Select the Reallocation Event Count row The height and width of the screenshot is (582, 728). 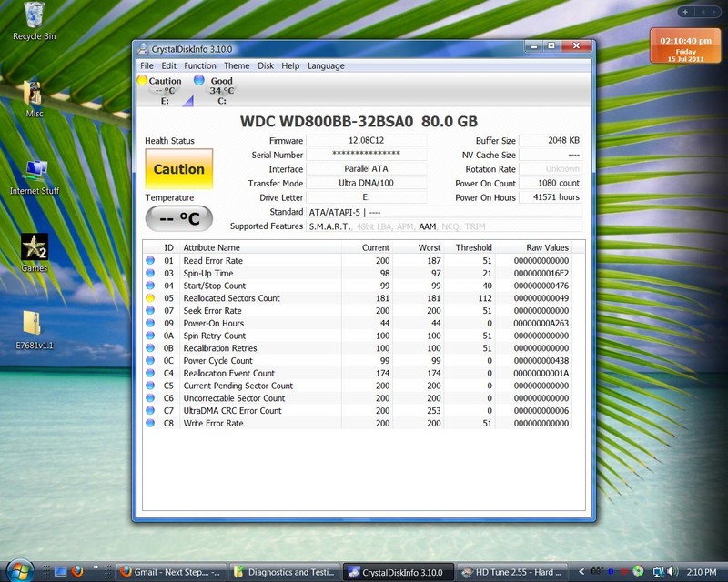click(x=358, y=373)
